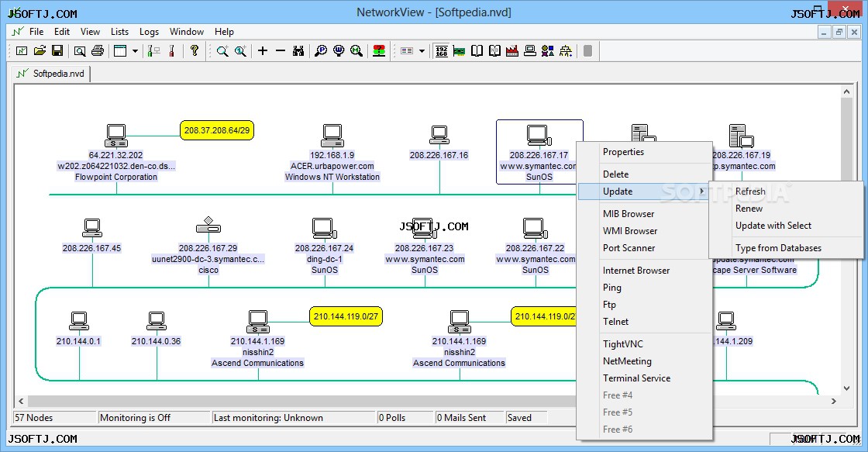Save the document with the floppy icon
The image size is (868, 452).
[x=57, y=51]
